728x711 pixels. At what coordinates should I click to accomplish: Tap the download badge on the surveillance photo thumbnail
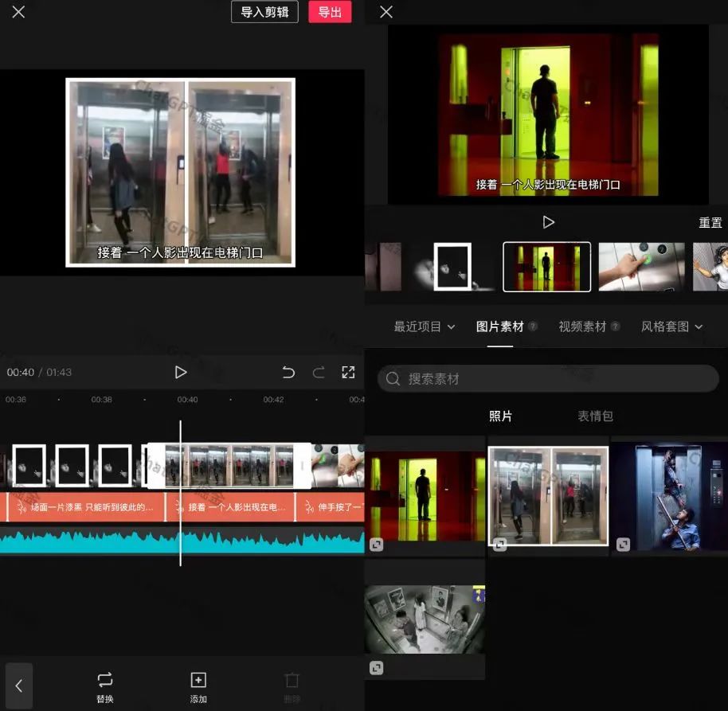tap(376, 667)
